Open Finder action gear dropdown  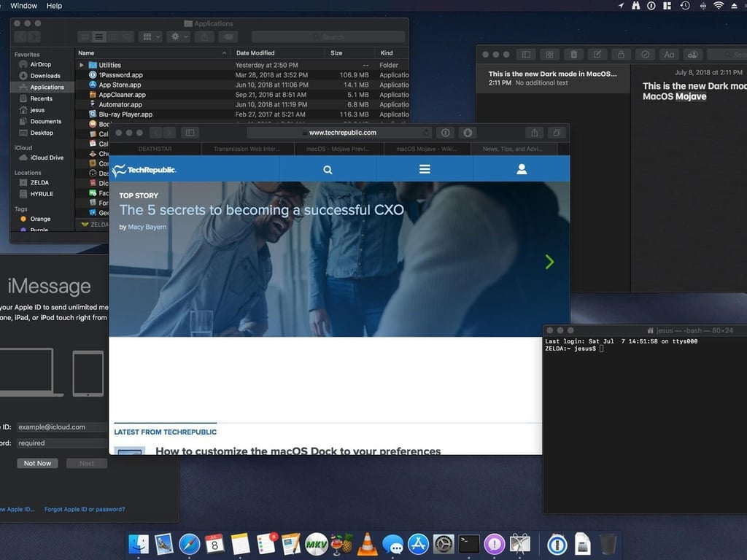point(179,36)
